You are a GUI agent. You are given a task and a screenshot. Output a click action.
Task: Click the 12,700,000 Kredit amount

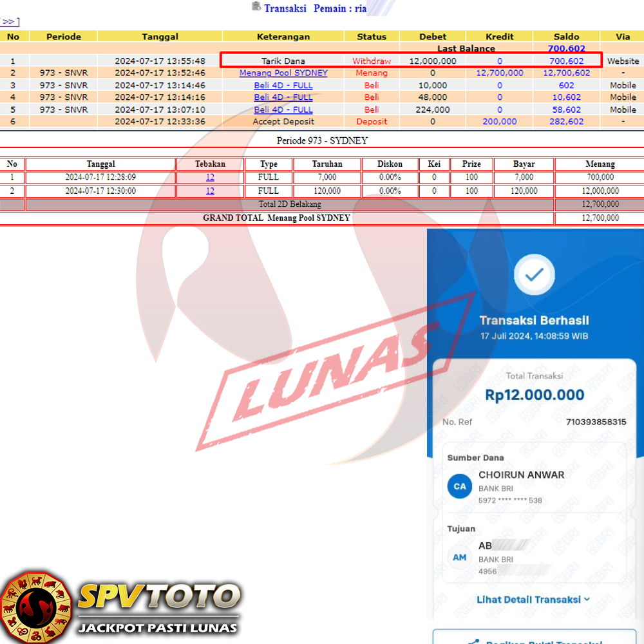pos(499,73)
